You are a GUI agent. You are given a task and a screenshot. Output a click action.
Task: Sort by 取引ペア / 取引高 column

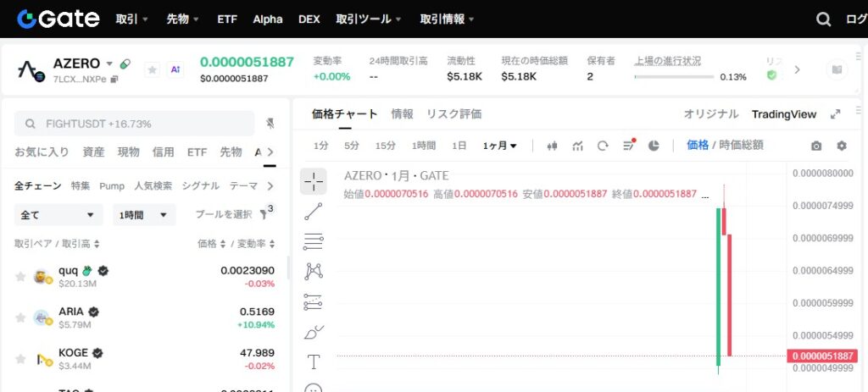coord(57,244)
